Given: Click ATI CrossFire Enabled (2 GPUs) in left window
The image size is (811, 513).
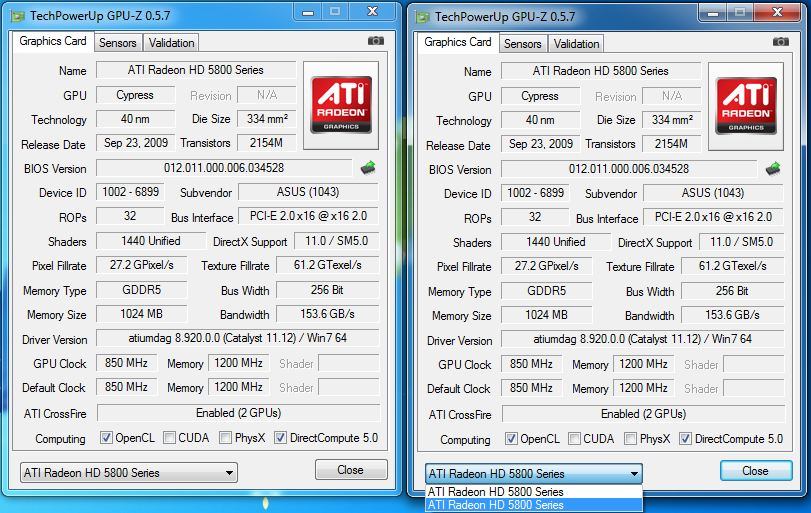Looking at the screenshot, I should [x=238, y=413].
